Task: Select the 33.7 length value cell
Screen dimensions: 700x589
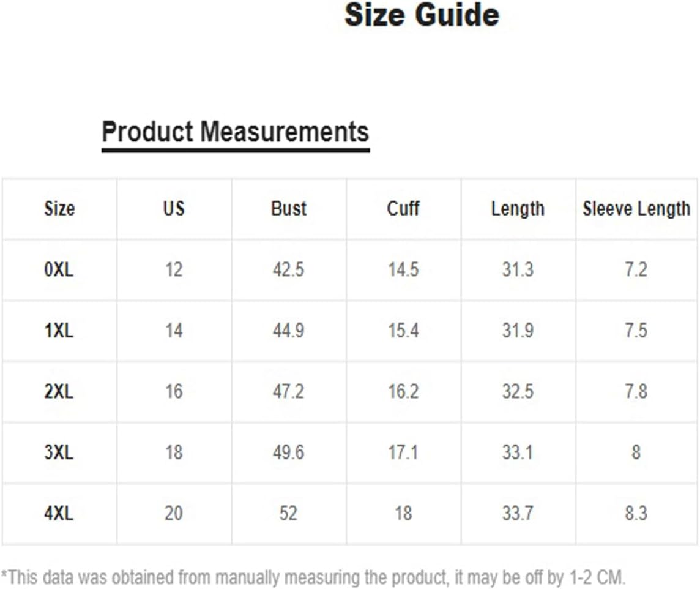Action: point(518,512)
